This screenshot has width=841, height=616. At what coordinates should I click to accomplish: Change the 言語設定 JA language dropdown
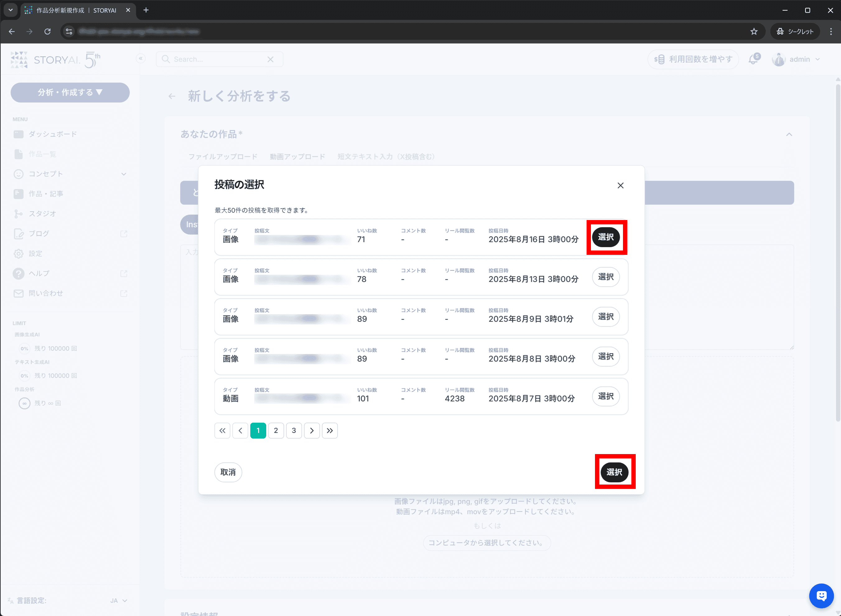pyautogui.click(x=118, y=600)
